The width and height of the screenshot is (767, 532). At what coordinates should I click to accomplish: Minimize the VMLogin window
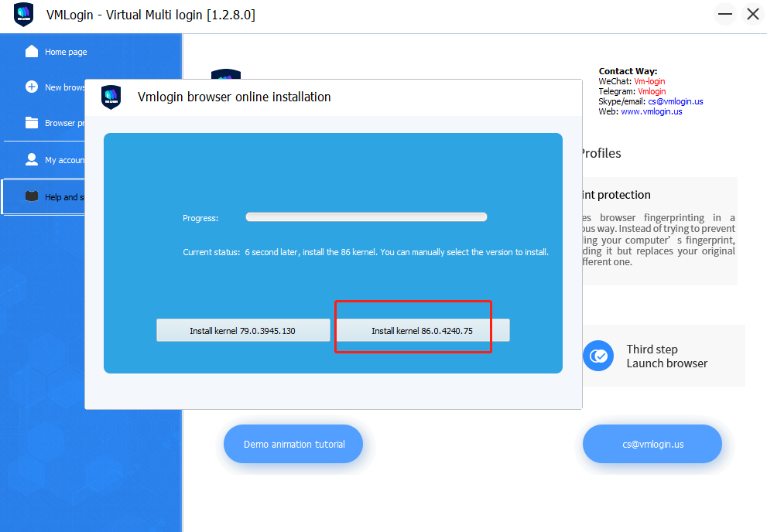(725, 14)
